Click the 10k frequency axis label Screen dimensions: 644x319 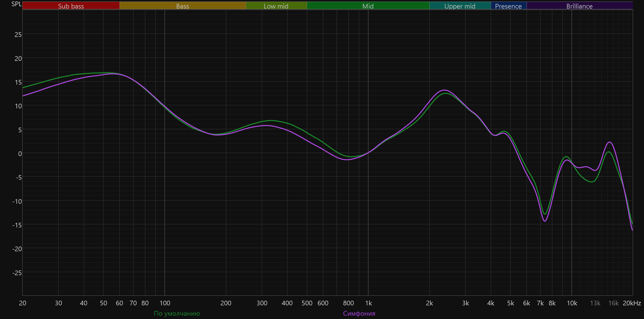click(x=572, y=303)
